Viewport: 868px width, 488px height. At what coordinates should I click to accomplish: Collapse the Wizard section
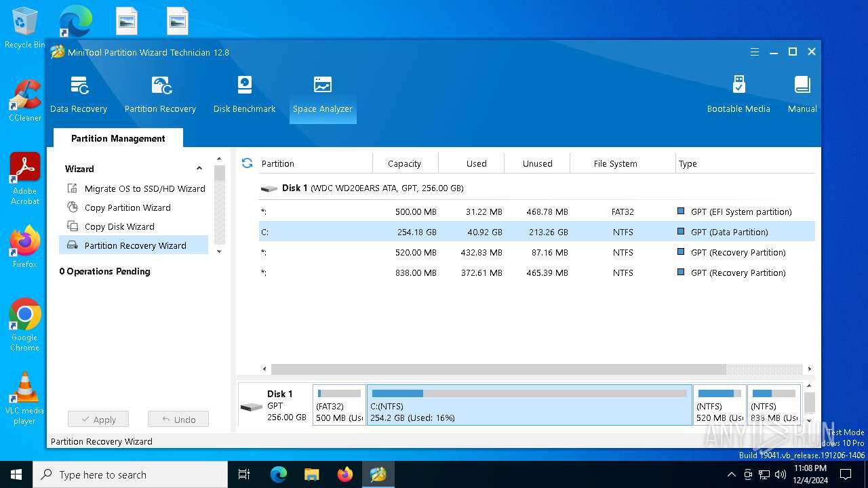click(199, 169)
